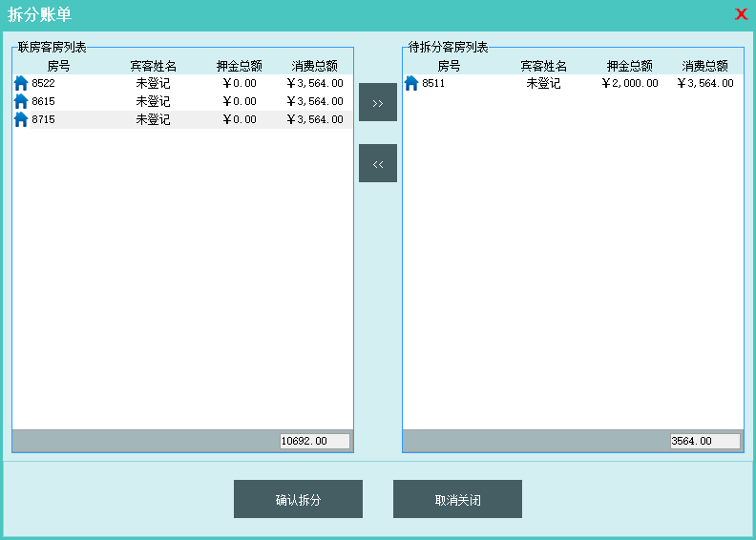
Task: Click the house icon for room 8522
Action: pyautogui.click(x=21, y=83)
